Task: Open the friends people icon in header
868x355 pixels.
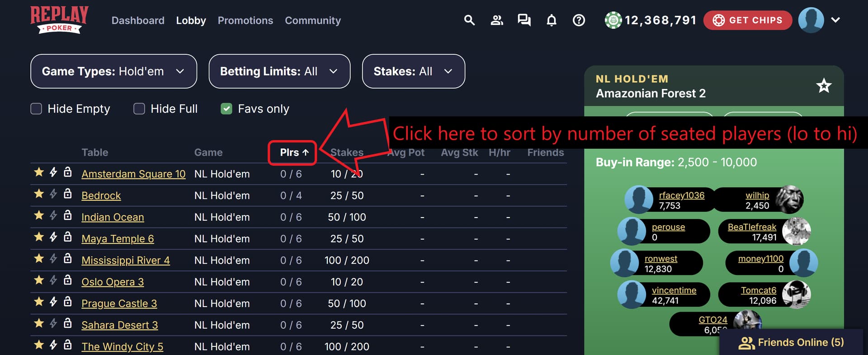Action: tap(497, 20)
